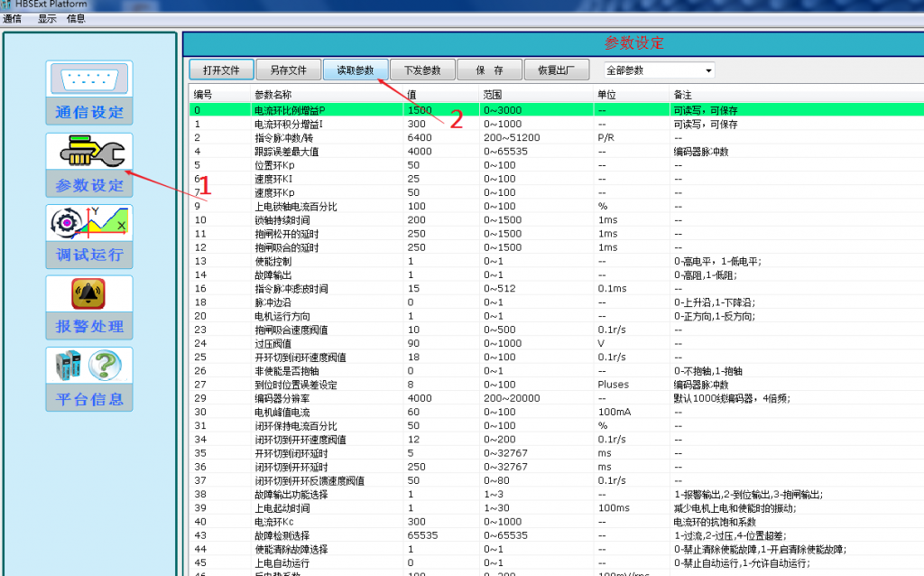The width and height of the screenshot is (924, 576).
Task: Click range 200~20000 in 编码器分辨率 row
Action: pos(512,398)
